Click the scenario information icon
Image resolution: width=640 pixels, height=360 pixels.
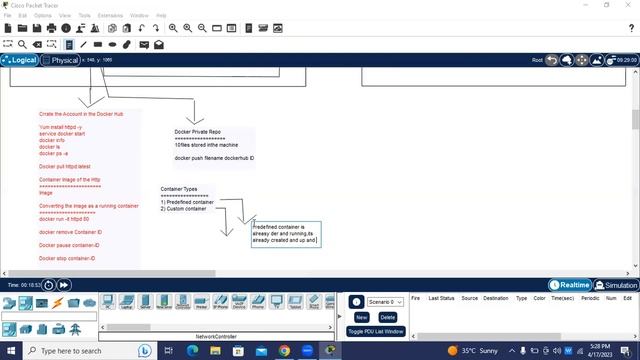pyautogui.click(x=356, y=302)
